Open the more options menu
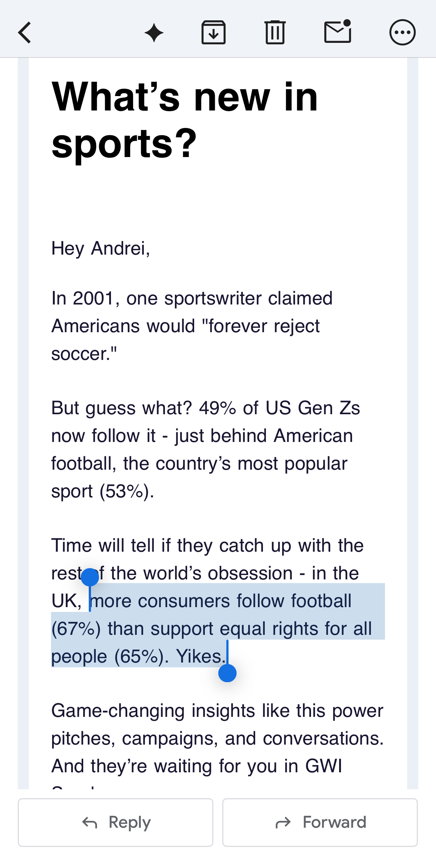 [x=402, y=33]
